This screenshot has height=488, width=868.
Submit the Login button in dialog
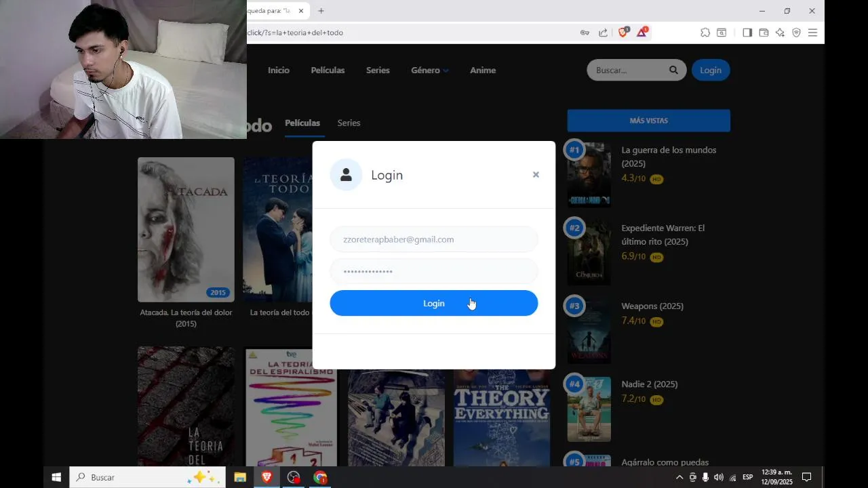click(x=434, y=303)
